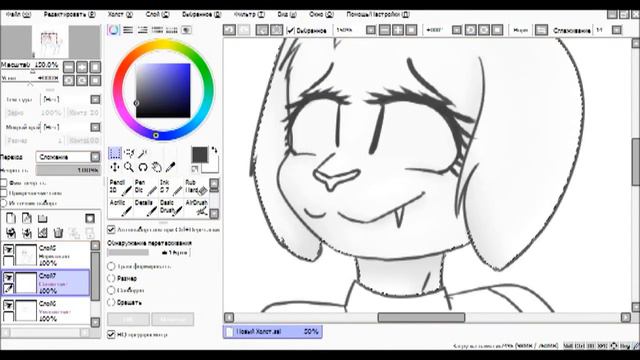
Task: Flip canvas horizontally in top toolbar
Action: (541, 30)
